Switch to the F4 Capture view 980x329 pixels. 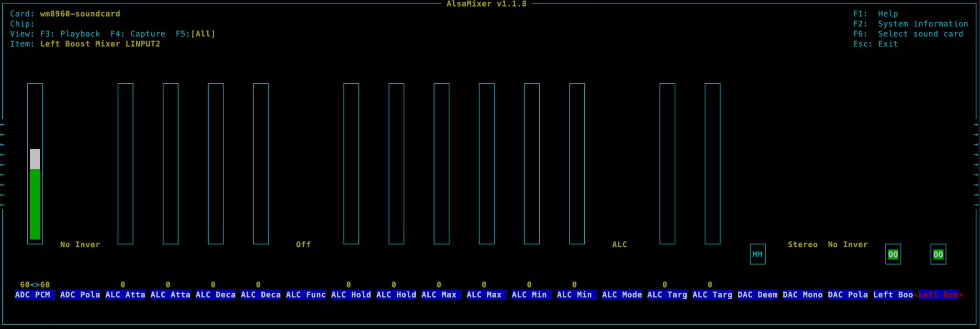click(x=137, y=34)
